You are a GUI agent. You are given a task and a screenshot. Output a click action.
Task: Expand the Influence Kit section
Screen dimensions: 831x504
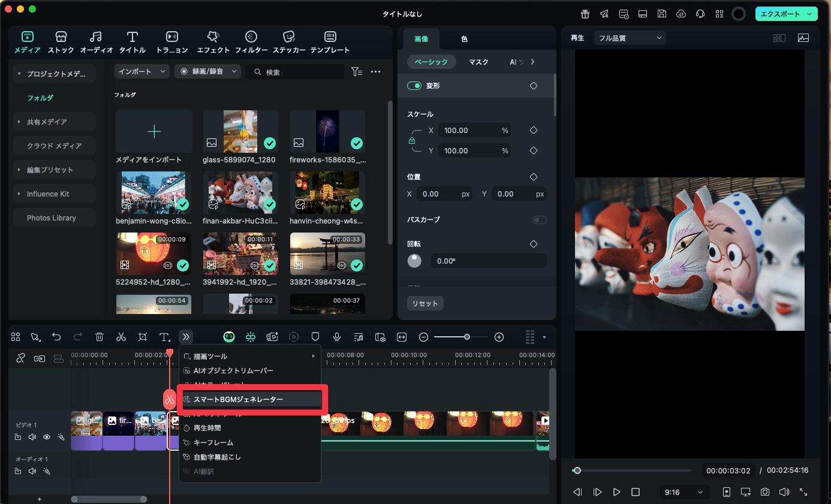point(19,194)
